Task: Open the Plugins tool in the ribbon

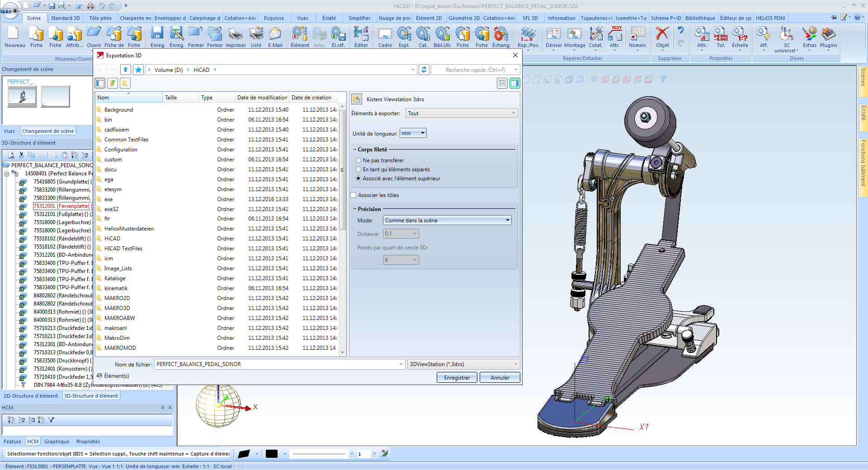Action: (828, 34)
